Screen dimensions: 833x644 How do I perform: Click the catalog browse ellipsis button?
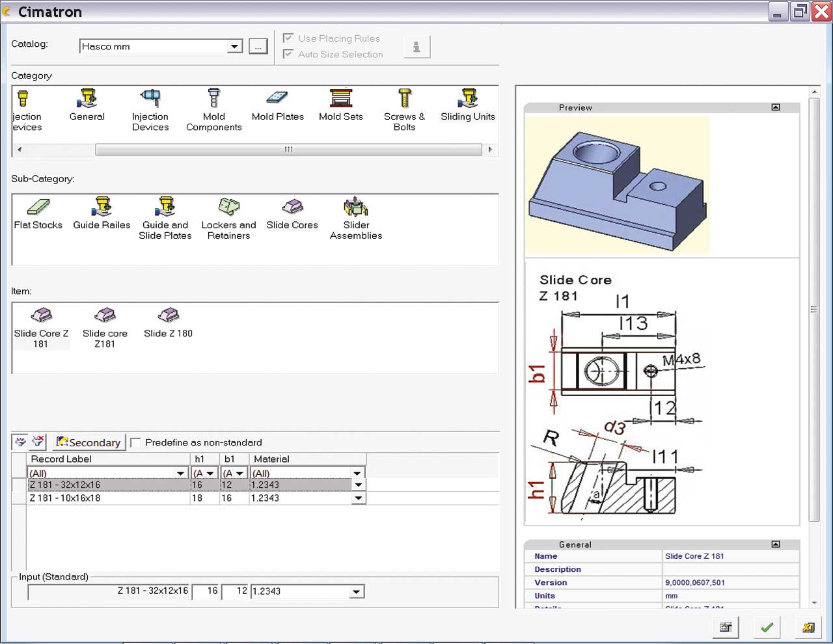click(258, 47)
